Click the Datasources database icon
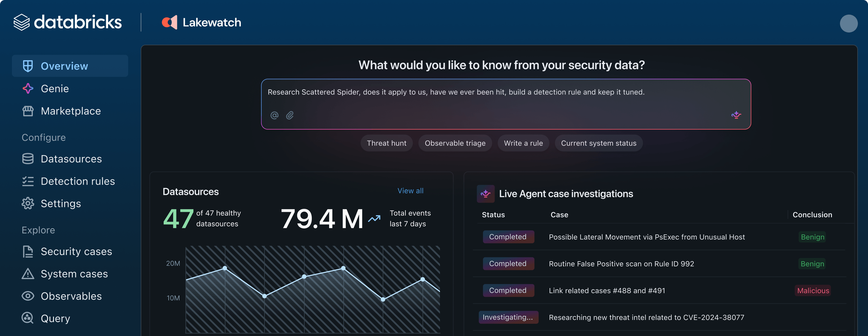868x336 pixels. point(28,158)
